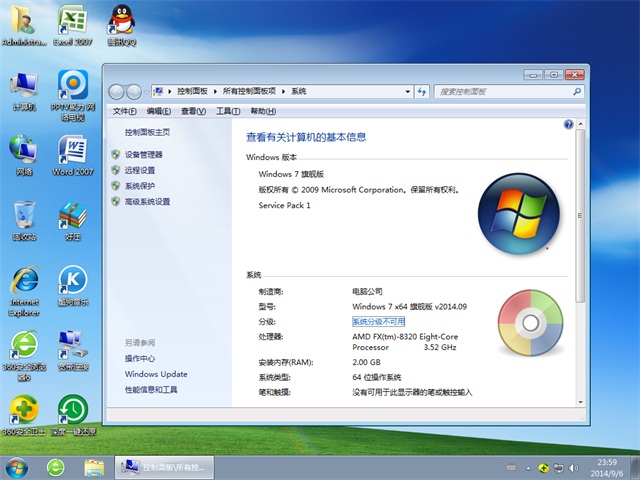Open 性能信息和工具 link
640x480 pixels.
[151, 390]
